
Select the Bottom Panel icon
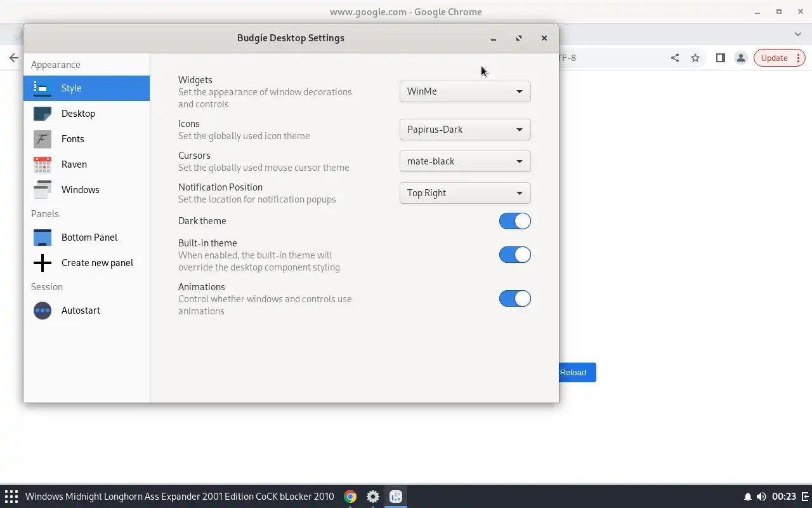(x=42, y=237)
